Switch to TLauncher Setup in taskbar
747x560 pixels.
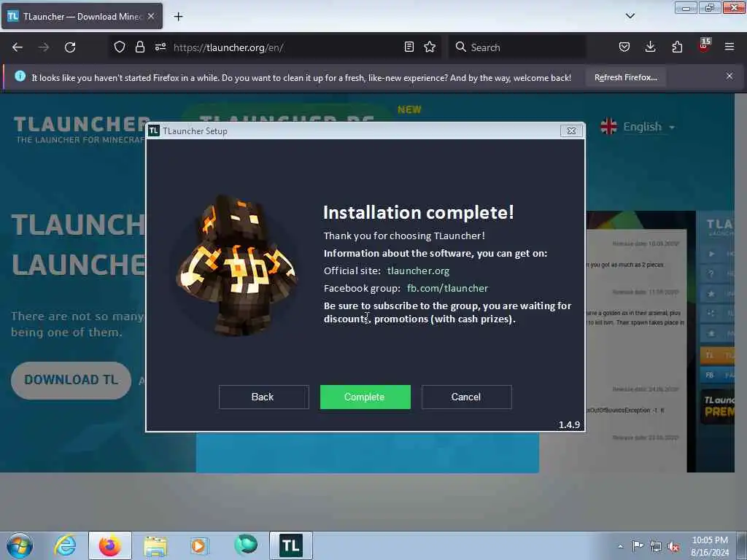(290, 545)
